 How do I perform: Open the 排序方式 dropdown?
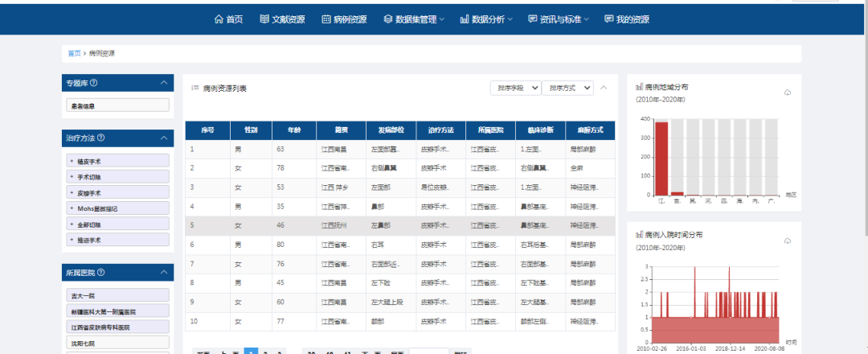coord(567,88)
